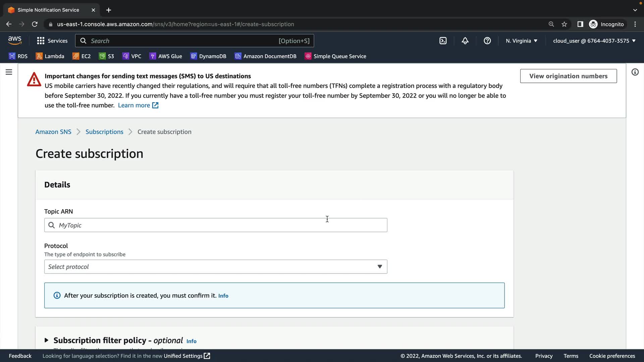This screenshot has width=644, height=362.
Task: Open the cloud_user account menu
Action: 594,41
